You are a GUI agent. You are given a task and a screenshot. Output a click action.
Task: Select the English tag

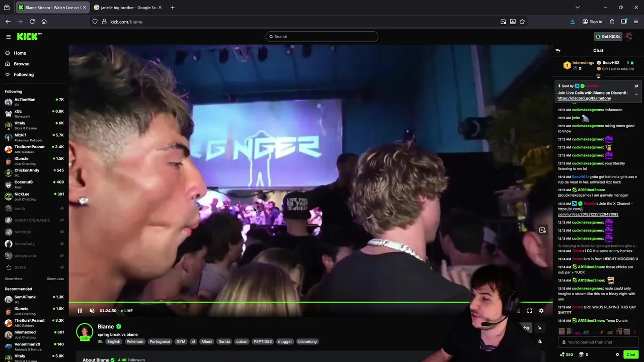click(x=114, y=341)
